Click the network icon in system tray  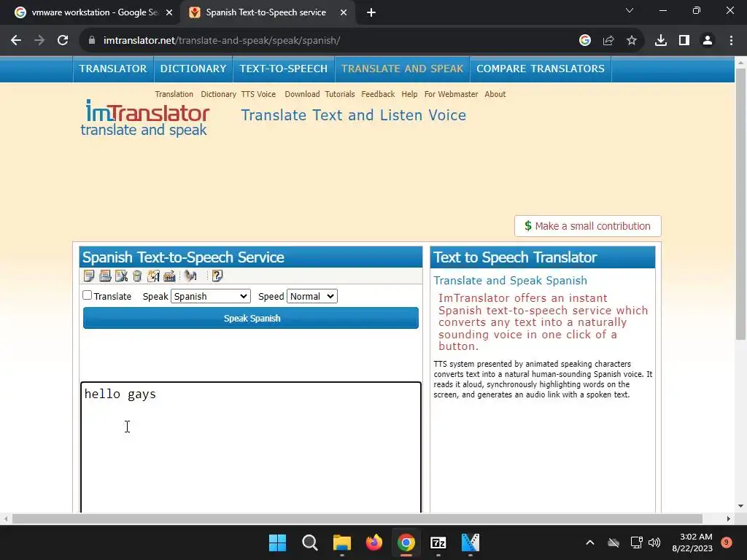point(636,542)
